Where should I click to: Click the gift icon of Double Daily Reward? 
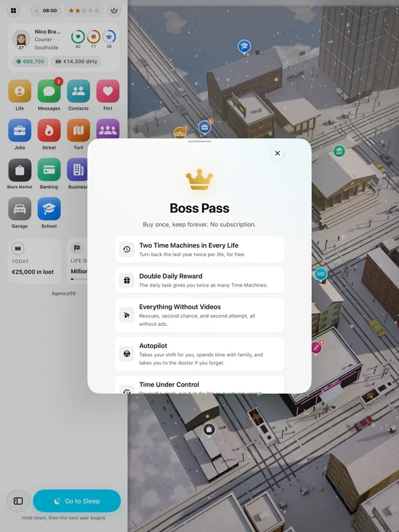[x=127, y=280]
